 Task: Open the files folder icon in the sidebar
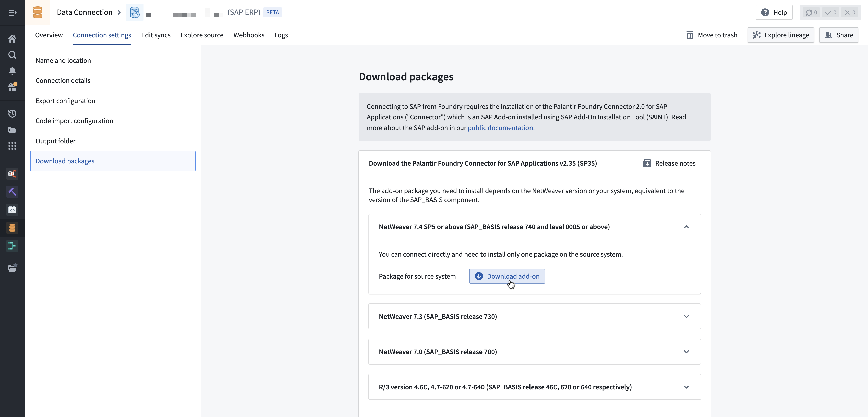point(12,130)
